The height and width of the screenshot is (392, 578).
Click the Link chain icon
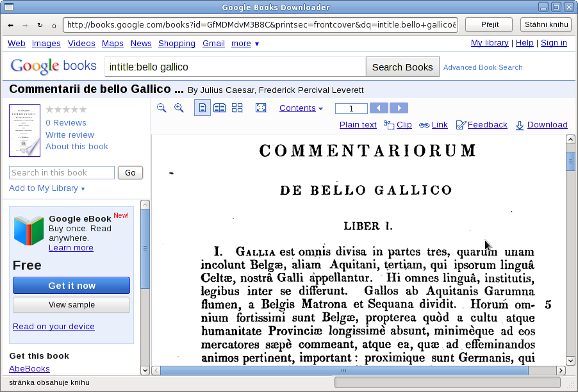tap(424, 126)
